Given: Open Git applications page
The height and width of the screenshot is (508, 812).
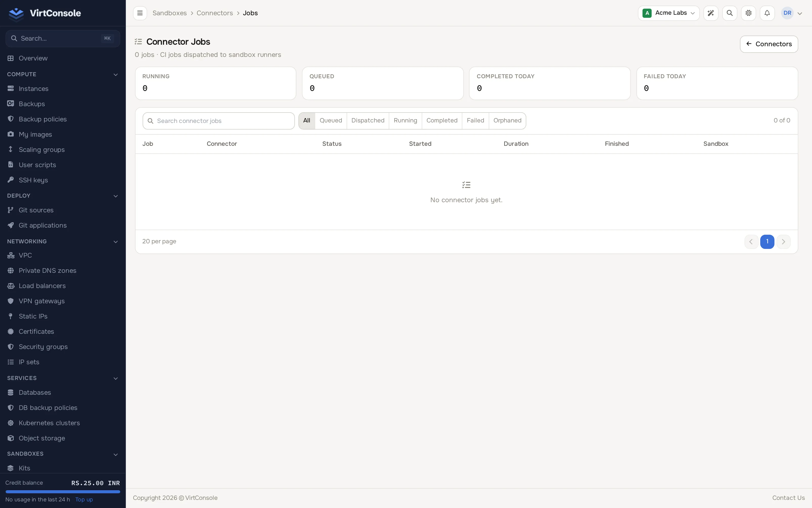Looking at the screenshot, I should coord(63,225).
